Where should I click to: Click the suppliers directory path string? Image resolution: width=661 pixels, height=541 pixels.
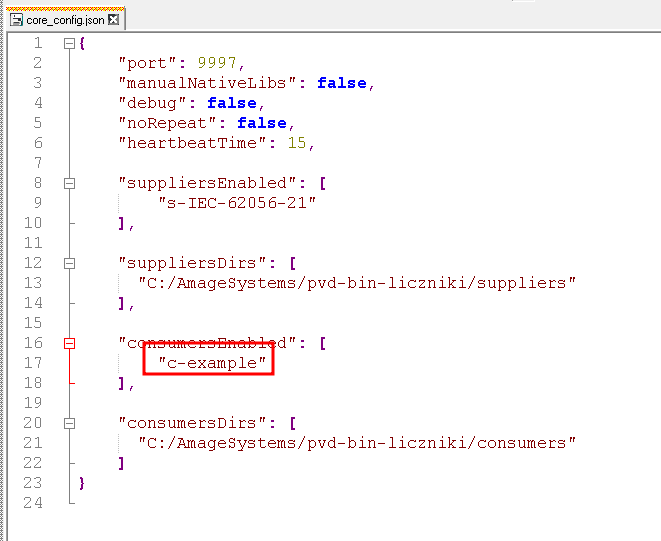coord(357,283)
